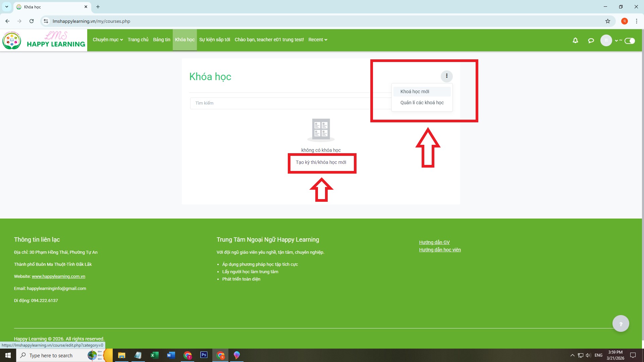Open Photoshop from the taskbar

(204, 355)
